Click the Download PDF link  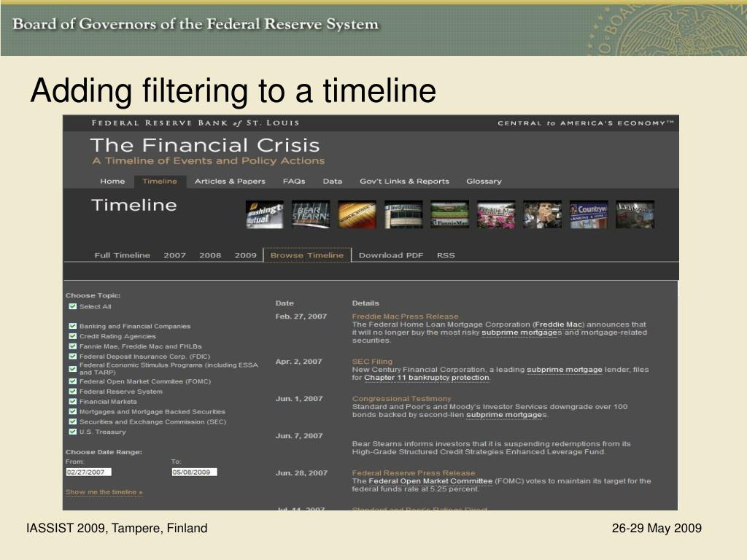tap(391, 255)
